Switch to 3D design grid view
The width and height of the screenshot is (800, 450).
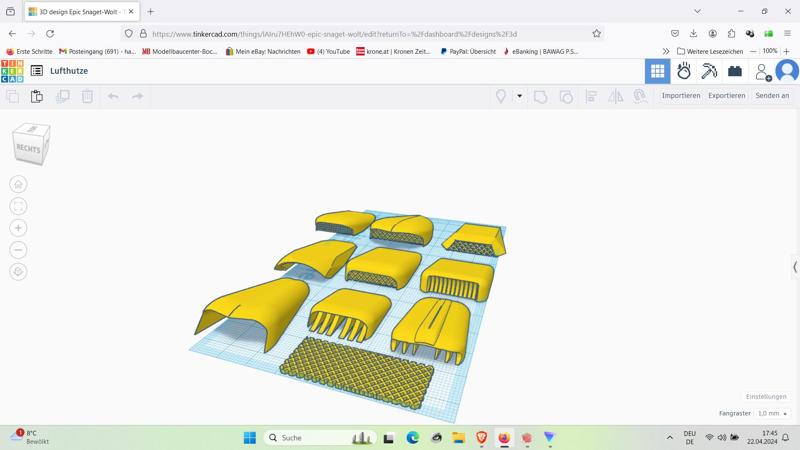658,71
